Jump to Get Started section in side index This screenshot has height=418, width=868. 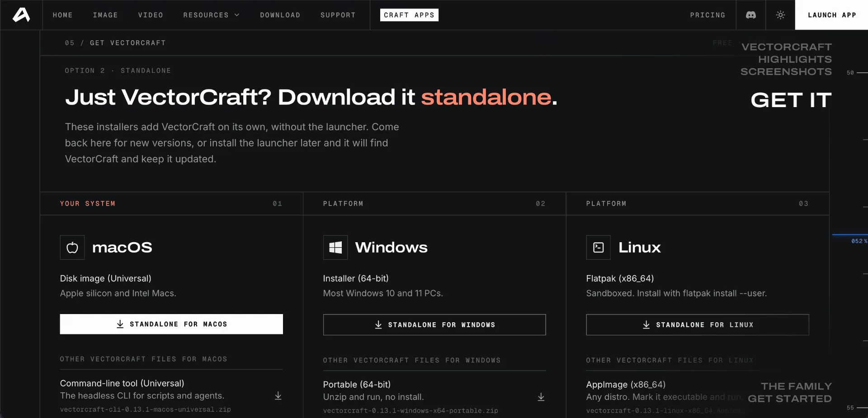pyautogui.click(x=789, y=399)
